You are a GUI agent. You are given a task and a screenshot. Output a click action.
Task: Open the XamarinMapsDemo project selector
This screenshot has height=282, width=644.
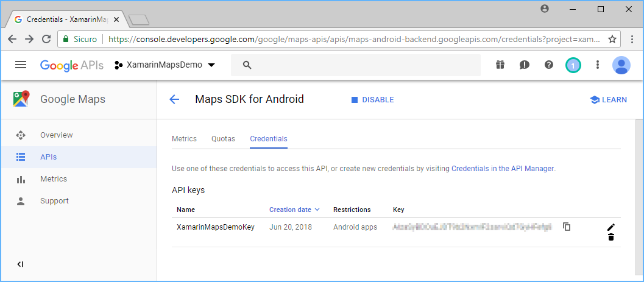point(165,65)
